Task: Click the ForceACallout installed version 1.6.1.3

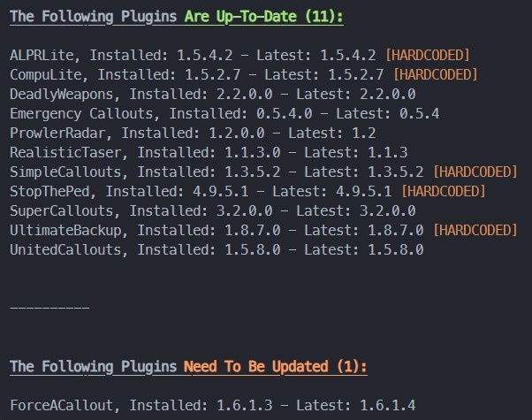Action: click(x=245, y=405)
